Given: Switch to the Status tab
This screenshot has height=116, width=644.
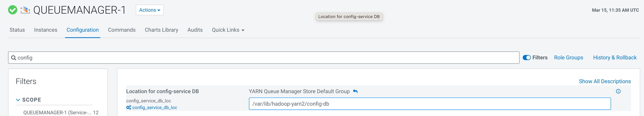Looking at the screenshot, I should 17,30.
